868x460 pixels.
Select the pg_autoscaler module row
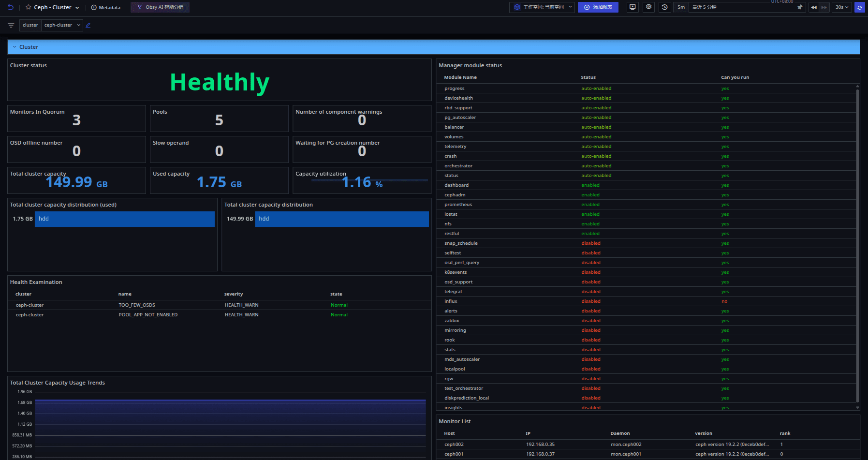pyautogui.click(x=646, y=118)
